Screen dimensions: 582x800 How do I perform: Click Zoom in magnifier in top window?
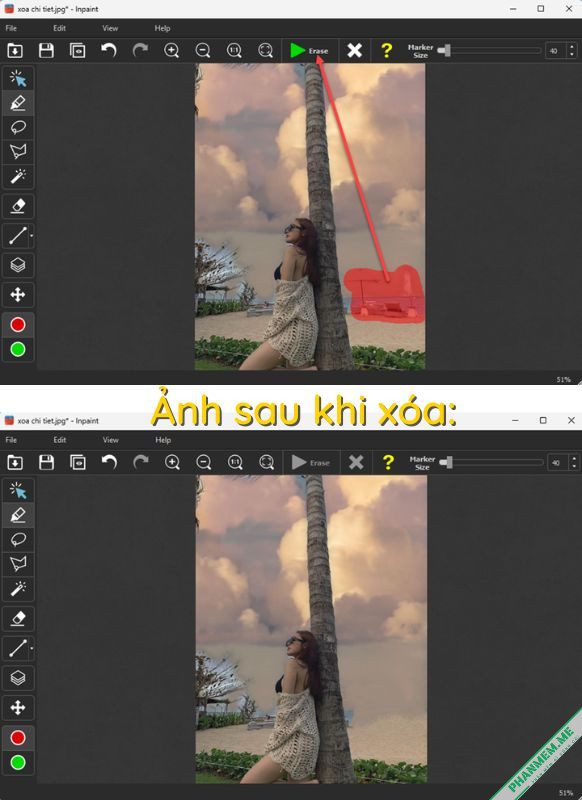point(171,51)
